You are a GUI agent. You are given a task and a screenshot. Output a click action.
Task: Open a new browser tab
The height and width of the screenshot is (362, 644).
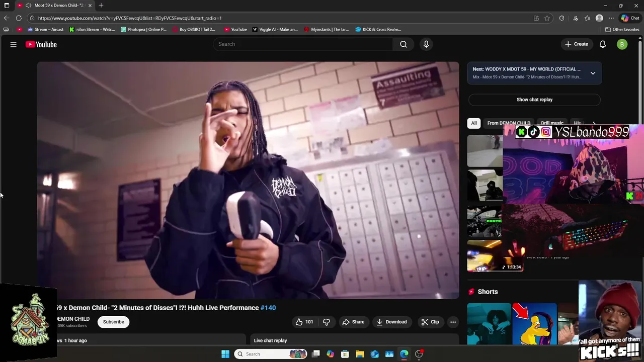[101, 6]
